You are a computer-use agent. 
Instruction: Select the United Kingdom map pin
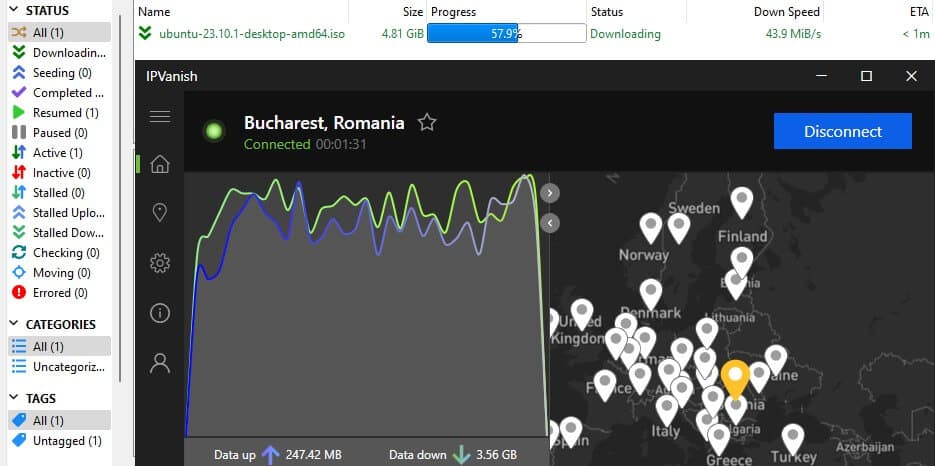[581, 313]
